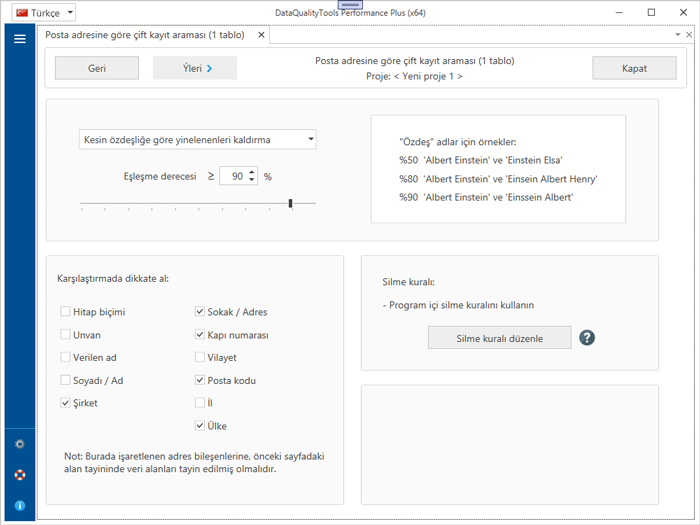Image resolution: width=700 pixels, height=525 pixels.
Task: Click the match degree slider handle
Action: (290, 203)
